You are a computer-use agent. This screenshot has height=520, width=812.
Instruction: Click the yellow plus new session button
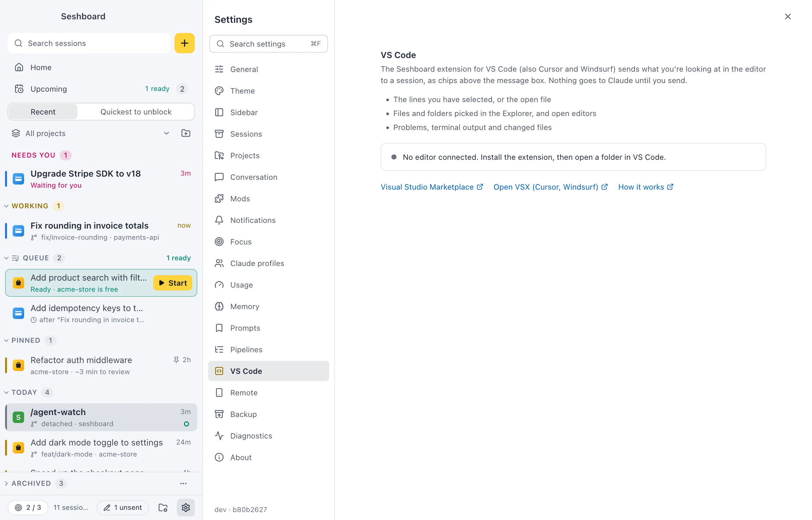coord(184,43)
